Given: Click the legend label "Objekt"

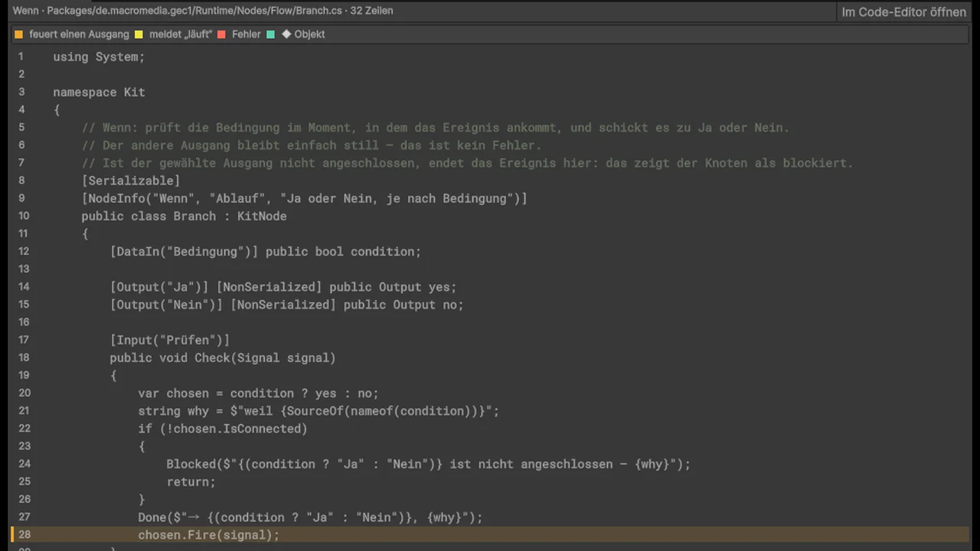Looking at the screenshot, I should coord(309,34).
